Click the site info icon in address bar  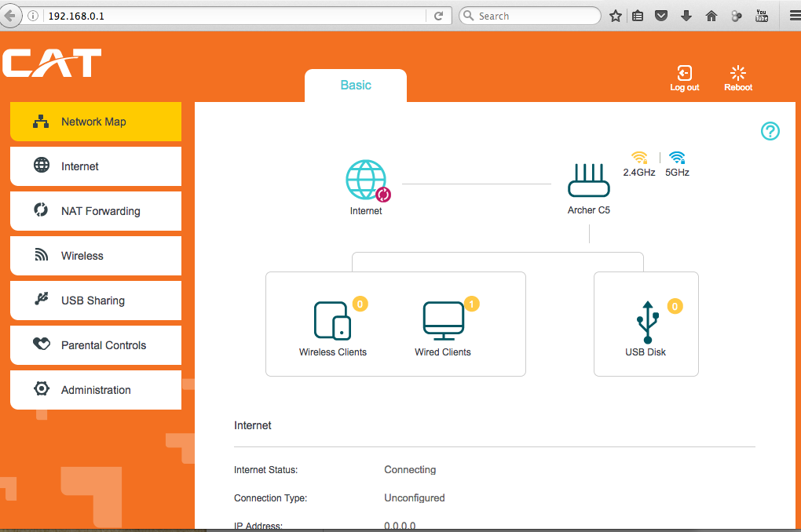[x=33, y=16]
